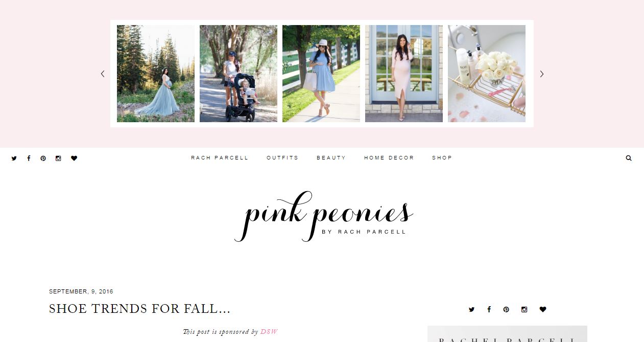Open the Rach Parcell menu item
Viewport: 644px width, 342px height.
pyautogui.click(x=220, y=158)
